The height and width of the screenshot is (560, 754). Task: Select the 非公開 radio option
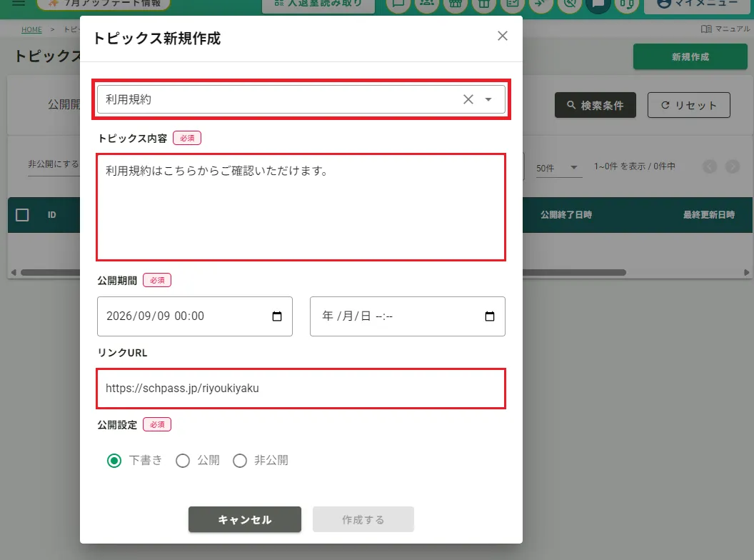click(240, 461)
